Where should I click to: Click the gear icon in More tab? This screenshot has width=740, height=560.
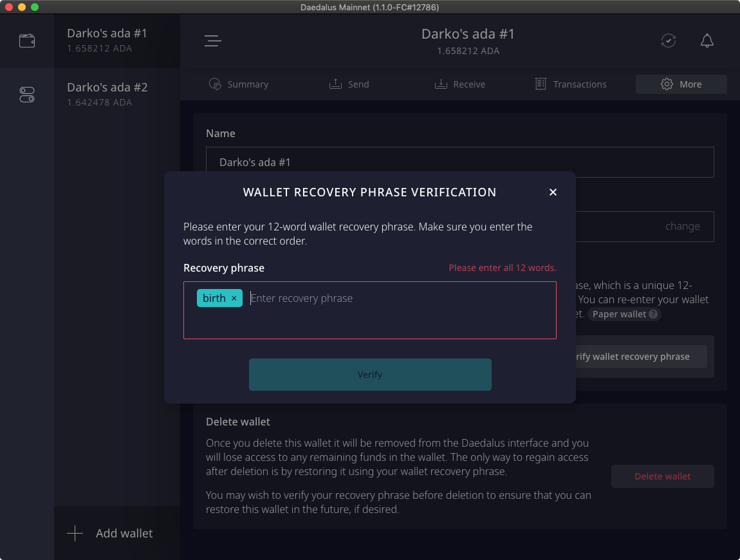click(x=667, y=84)
